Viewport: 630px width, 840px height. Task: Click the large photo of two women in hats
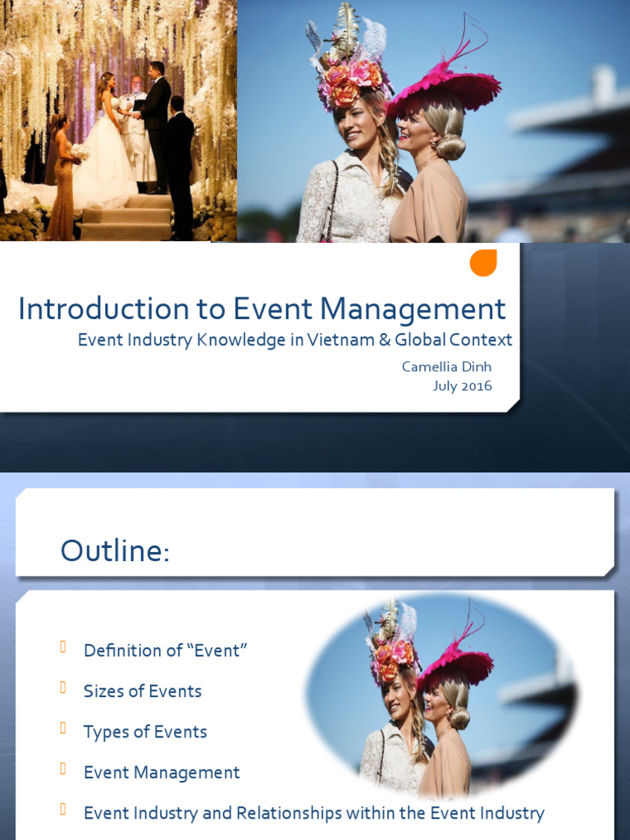(433, 121)
